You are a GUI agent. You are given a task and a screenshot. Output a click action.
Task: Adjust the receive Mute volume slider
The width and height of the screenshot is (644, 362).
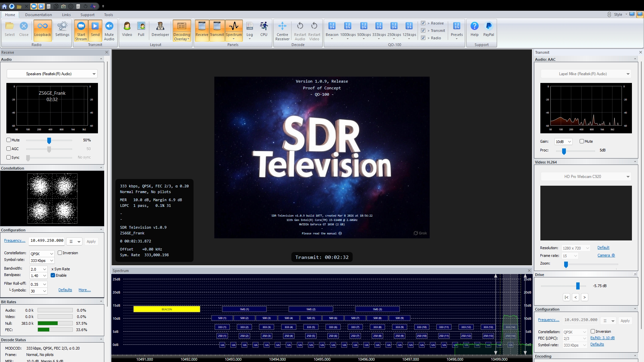[x=49, y=140]
